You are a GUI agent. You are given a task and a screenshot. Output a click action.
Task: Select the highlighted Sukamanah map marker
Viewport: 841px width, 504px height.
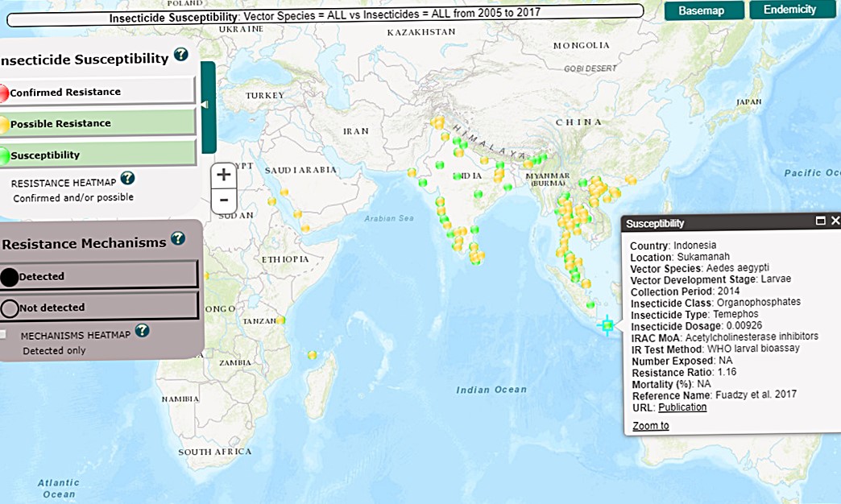click(x=607, y=325)
